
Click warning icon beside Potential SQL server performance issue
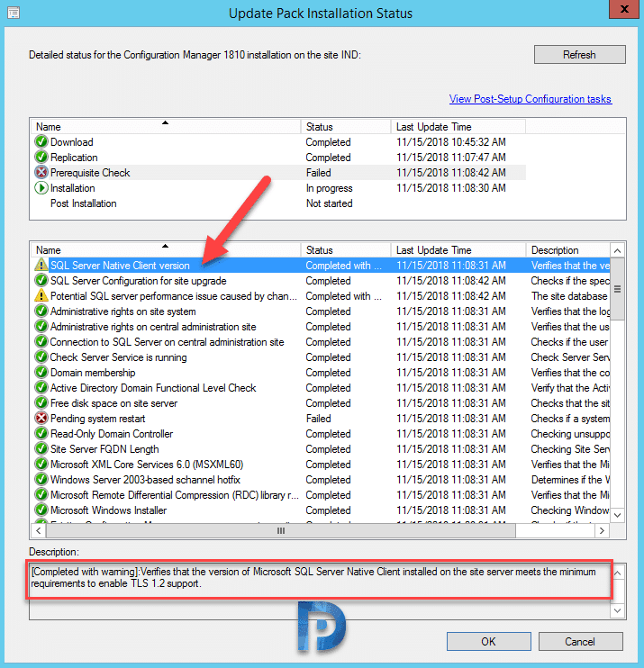click(41, 295)
